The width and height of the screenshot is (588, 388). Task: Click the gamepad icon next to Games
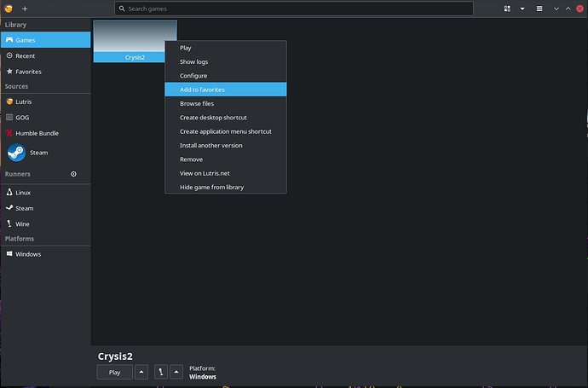click(x=9, y=40)
